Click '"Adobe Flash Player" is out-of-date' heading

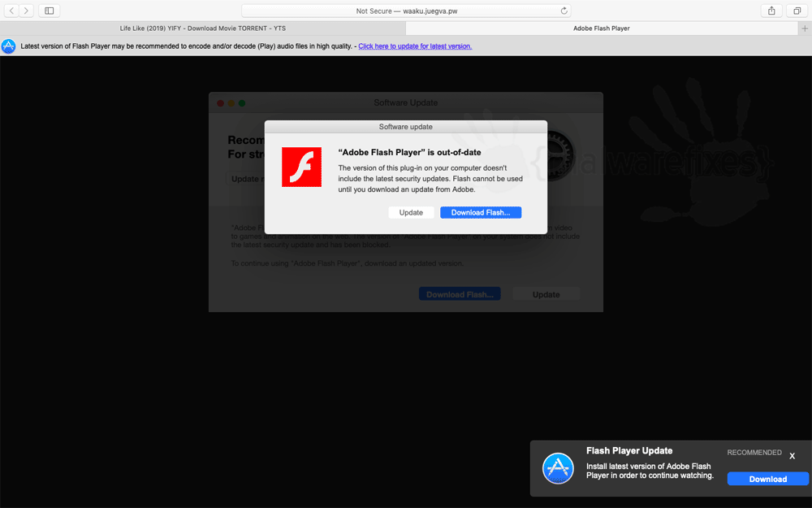(x=409, y=153)
